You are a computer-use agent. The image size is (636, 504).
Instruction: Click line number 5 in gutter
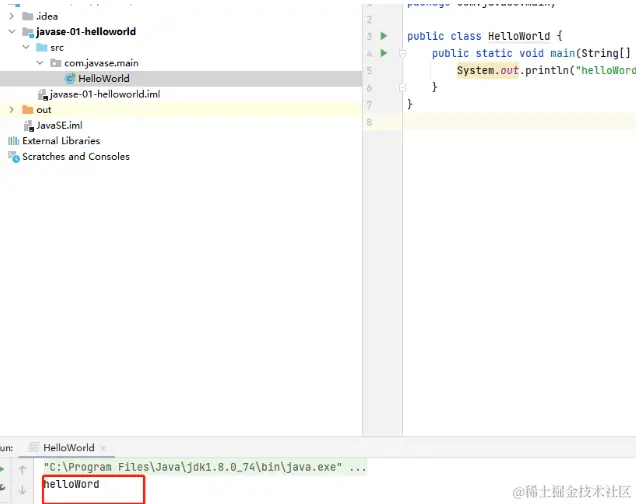tap(369, 71)
